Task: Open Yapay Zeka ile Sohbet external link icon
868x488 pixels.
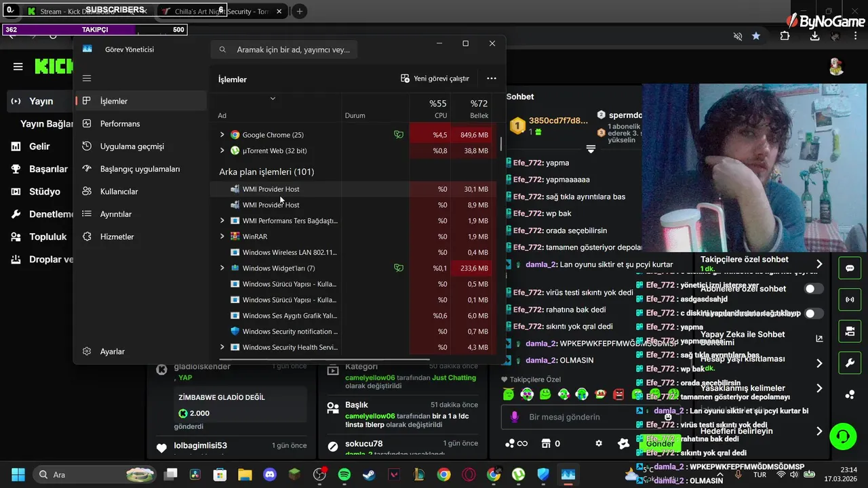Action: click(819, 338)
